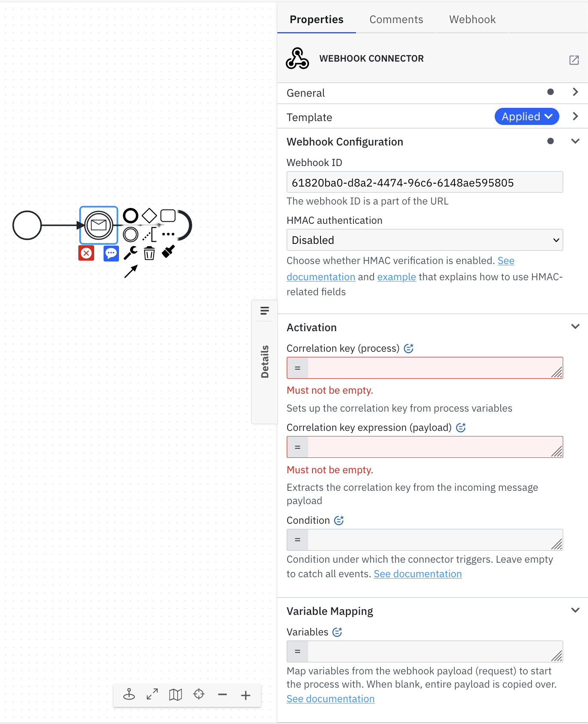
Task: Append a task using the rectangle icon
Action: [x=168, y=216]
